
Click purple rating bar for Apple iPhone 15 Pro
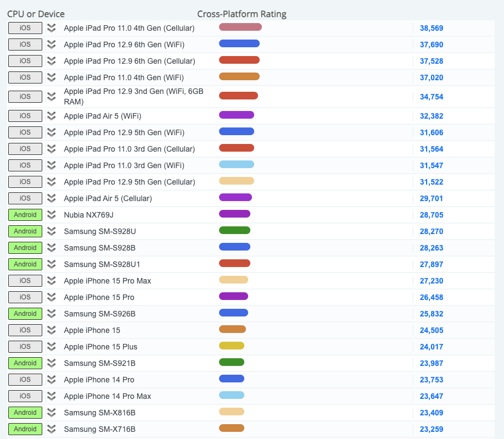pos(233,296)
